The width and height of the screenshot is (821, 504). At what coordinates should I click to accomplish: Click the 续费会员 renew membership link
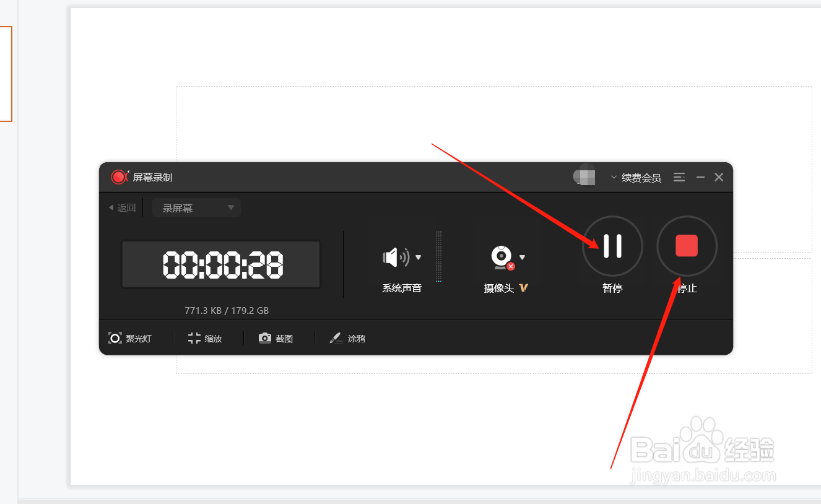coord(641,178)
